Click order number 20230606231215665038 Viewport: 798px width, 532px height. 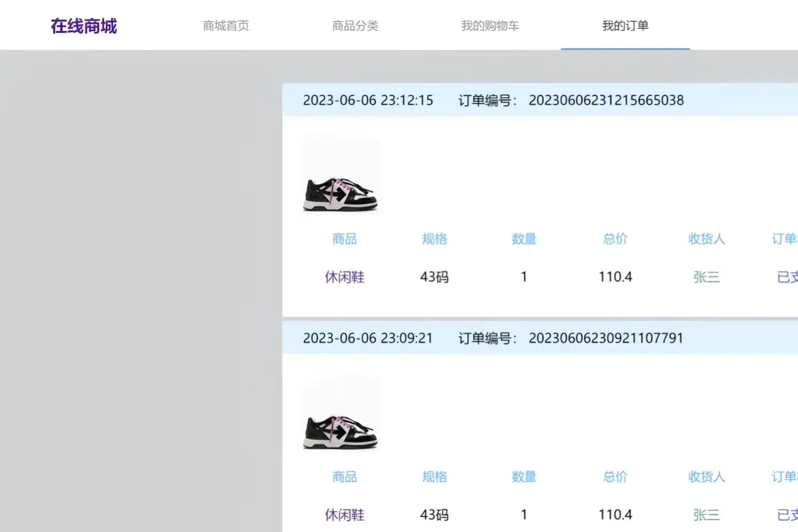(x=606, y=100)
